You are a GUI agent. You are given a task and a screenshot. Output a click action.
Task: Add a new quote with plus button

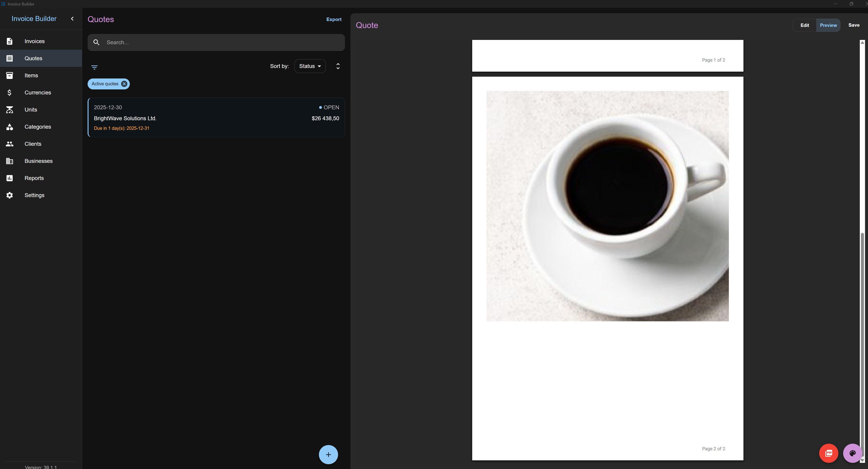328,454
